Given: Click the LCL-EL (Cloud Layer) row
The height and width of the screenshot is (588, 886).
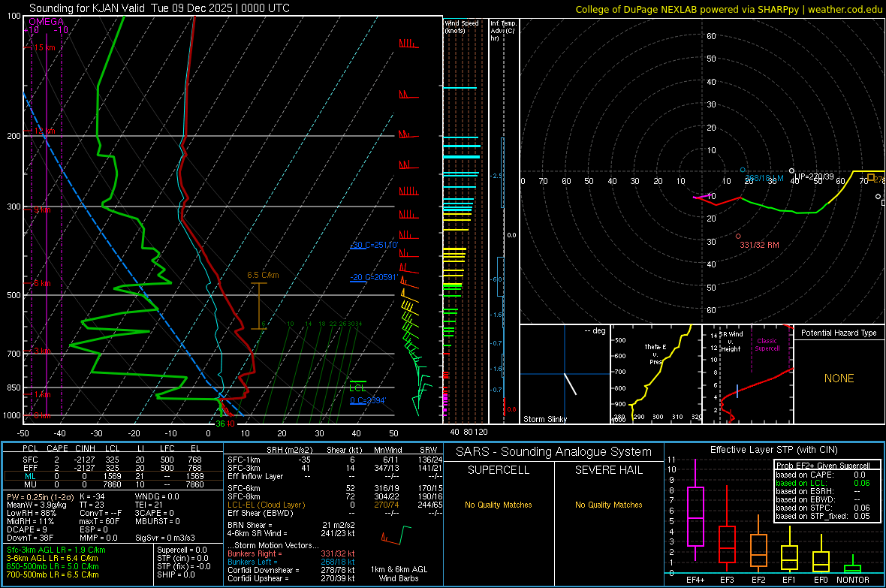Looking at the screenshot, I should pos(335,505).
